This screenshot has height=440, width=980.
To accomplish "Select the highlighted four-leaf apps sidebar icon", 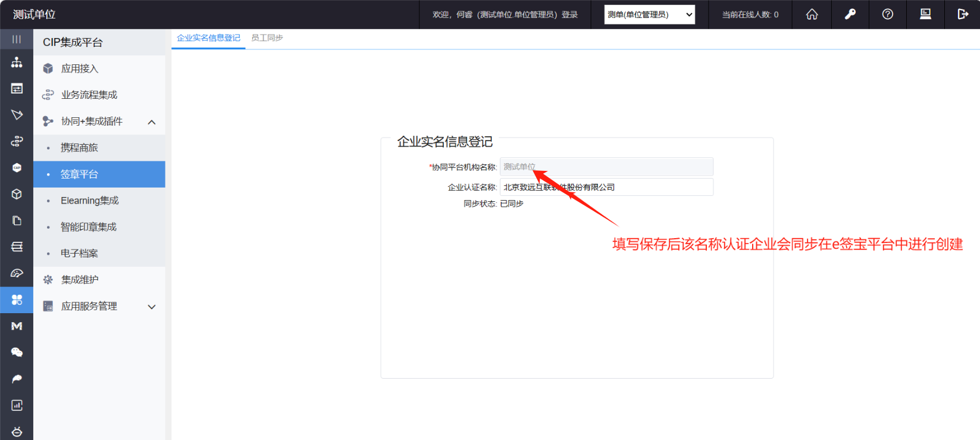I will tap(17, 299).
